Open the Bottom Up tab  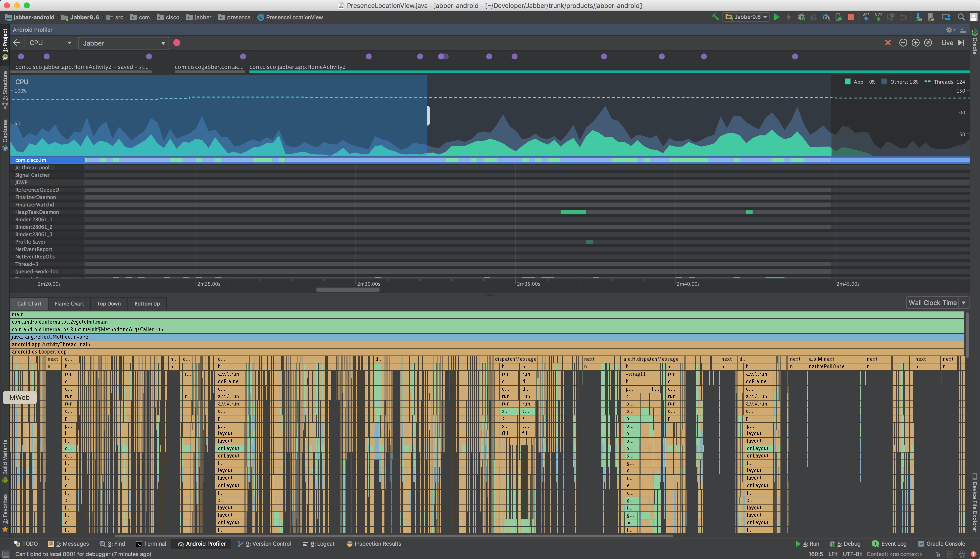[147, 303]
